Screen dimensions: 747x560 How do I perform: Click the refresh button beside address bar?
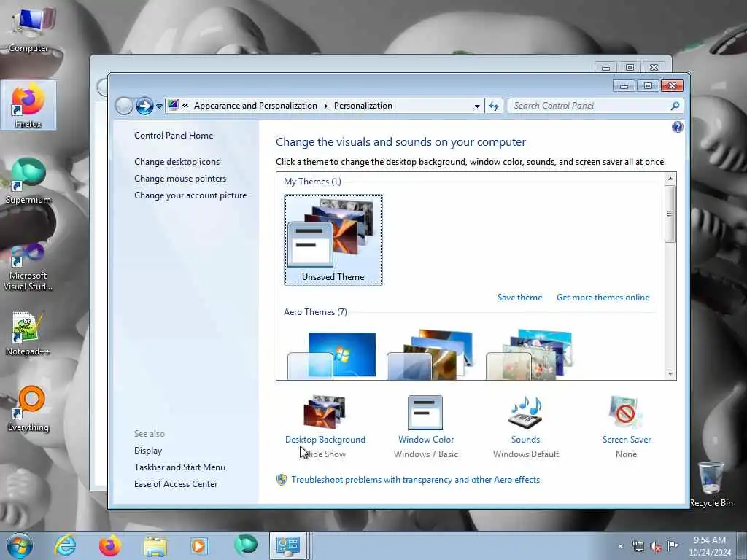tap(494, 106)
